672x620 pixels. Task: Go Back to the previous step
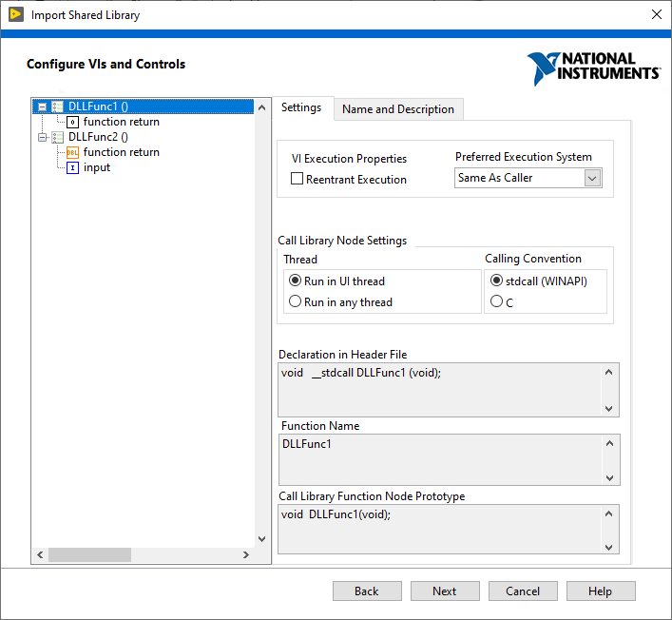pos(366,591)
